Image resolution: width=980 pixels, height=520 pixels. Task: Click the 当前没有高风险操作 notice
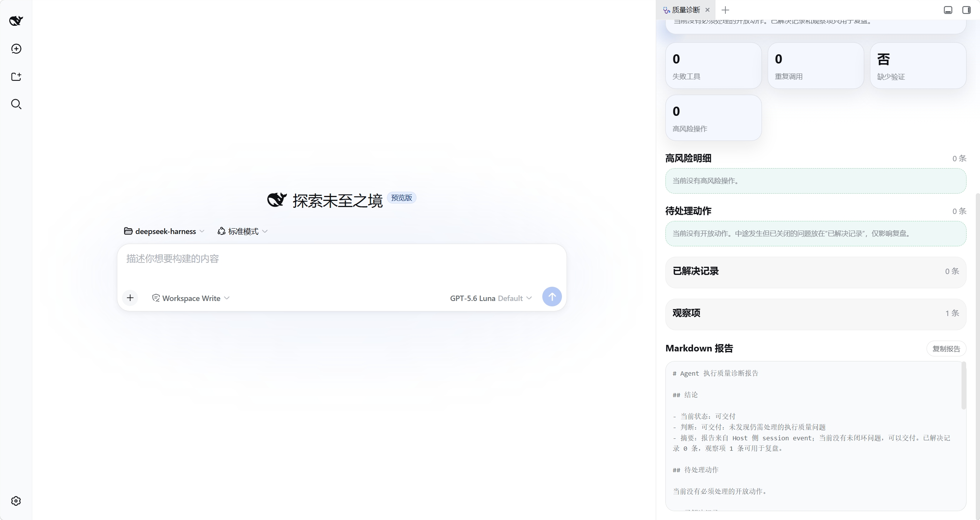click(816, 181)
